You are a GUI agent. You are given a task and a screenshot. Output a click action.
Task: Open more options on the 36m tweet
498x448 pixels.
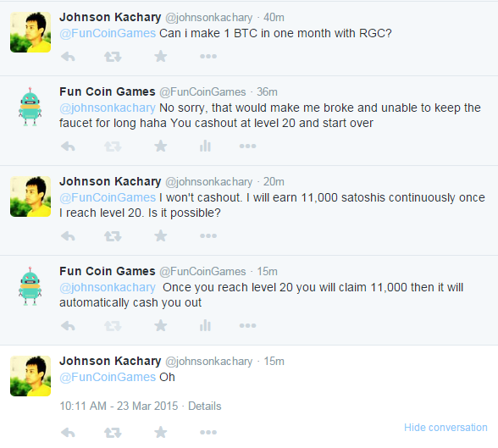[247, 146]
